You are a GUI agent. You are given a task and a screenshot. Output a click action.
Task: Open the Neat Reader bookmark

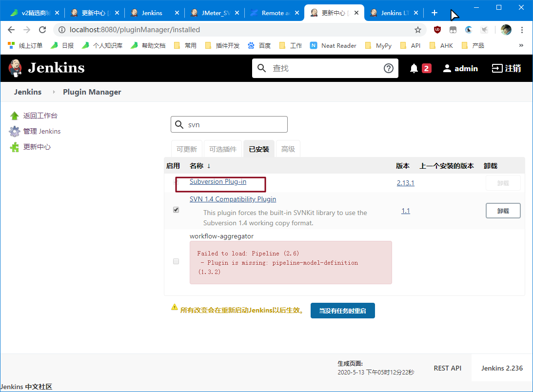tap(333, 45)
